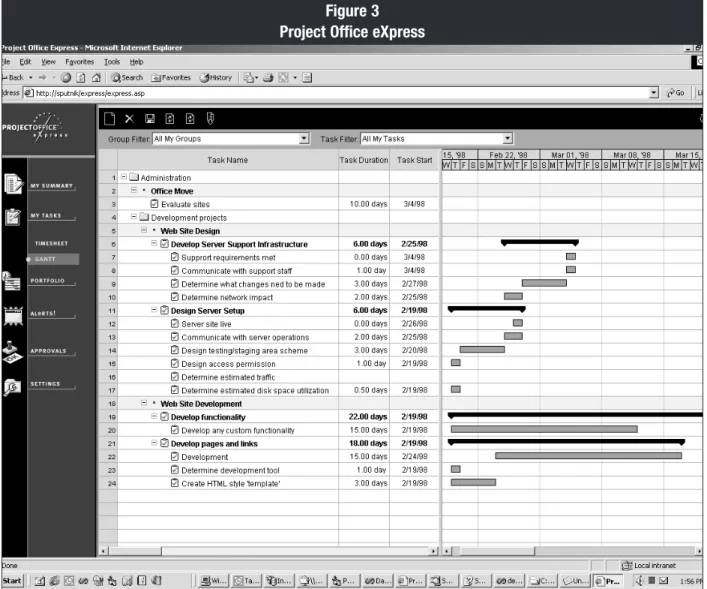
Task: Click the pin icon in black toolbar
Action: pos(210,119)
